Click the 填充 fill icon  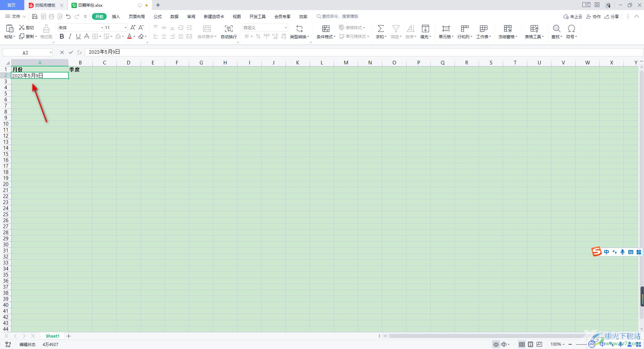pos(425,29)
